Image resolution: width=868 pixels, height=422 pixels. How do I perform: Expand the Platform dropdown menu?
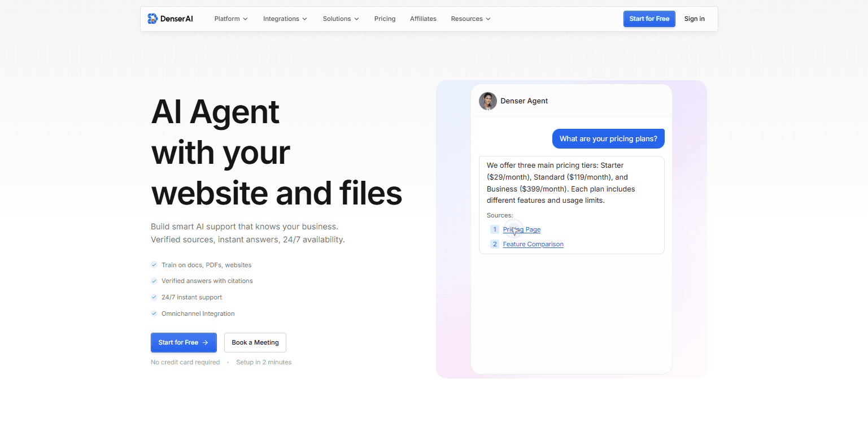click(230, 19)
